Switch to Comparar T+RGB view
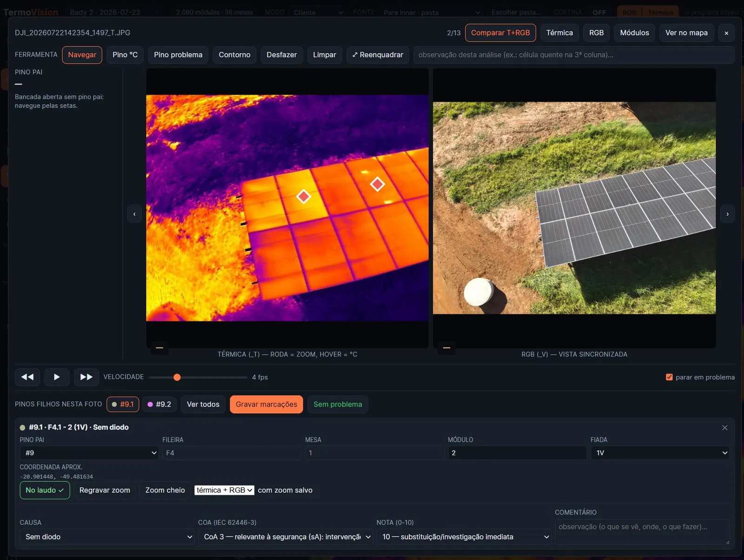744x560 pixels. 500,33
